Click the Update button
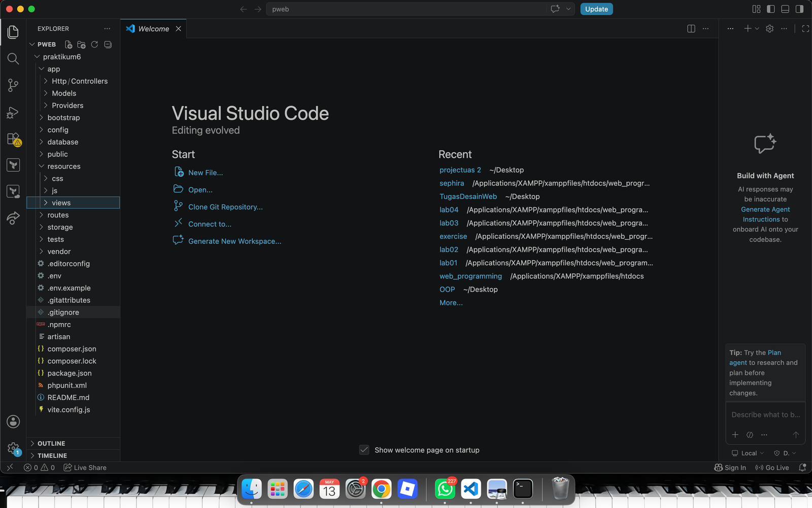Viewport: 812px width, 508px height. [x=596, y=9]
